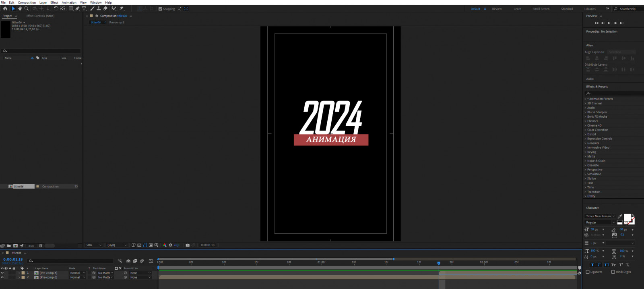Expand layer 1 properties twirl arrow

coord(19,273)
